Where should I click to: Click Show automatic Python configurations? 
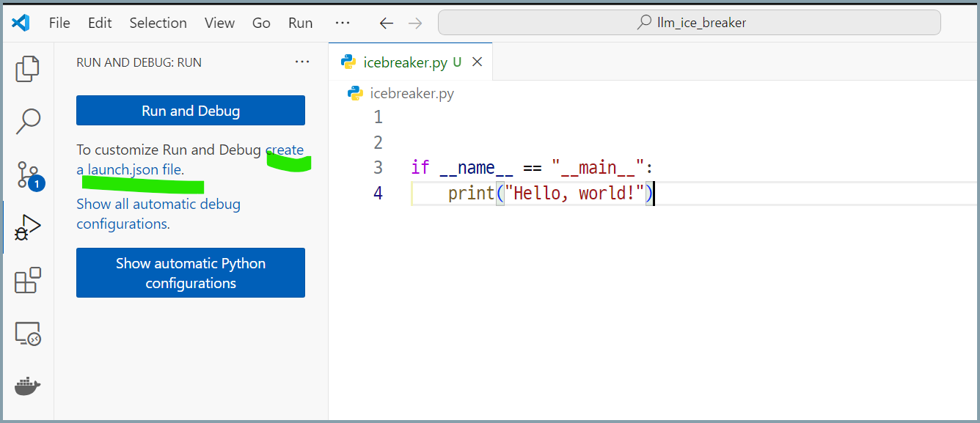click(190, 273)
